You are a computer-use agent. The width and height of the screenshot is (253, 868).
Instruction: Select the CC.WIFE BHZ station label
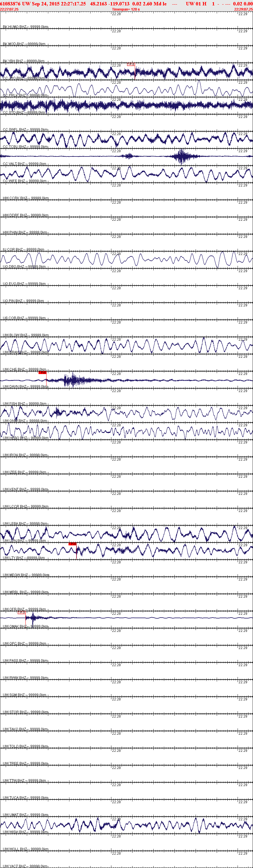pyautogui.click(x=25, y=181)
